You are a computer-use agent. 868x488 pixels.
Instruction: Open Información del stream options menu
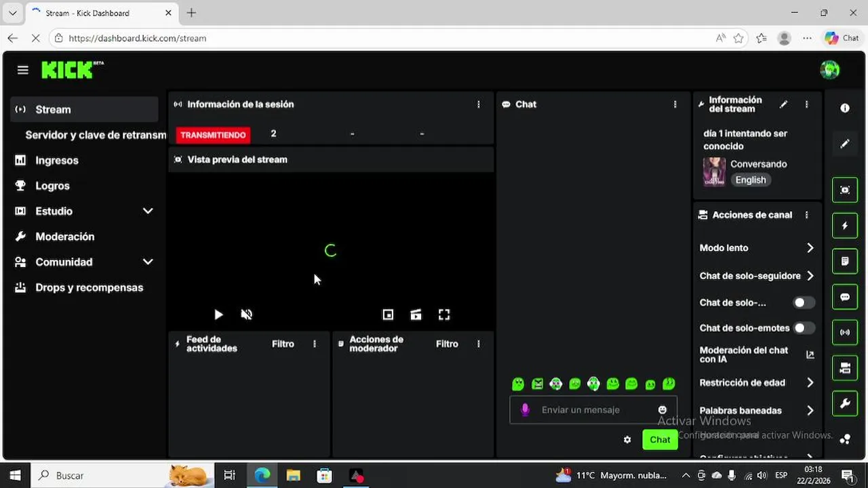806,104
